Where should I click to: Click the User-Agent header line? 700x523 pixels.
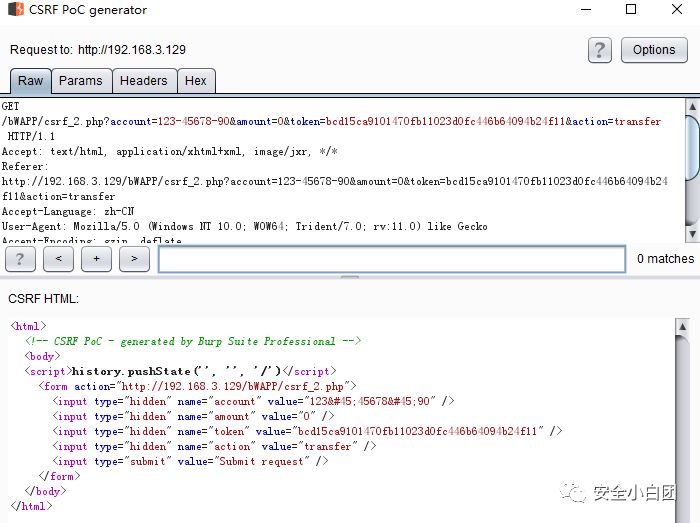pyautogui.click(x=245, y=226)
